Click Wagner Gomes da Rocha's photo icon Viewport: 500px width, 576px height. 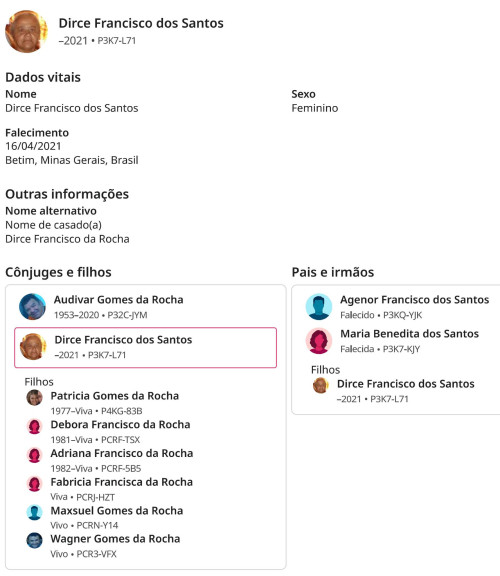pos(35,541)
